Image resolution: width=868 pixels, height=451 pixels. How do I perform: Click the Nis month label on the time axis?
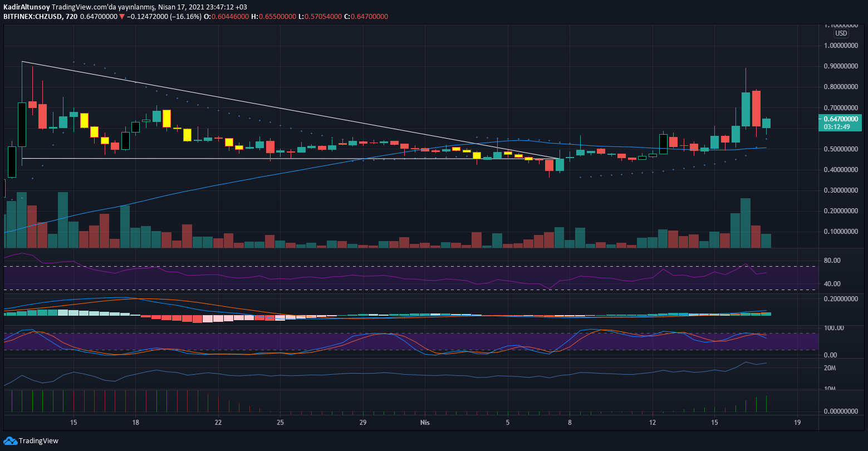425,423
